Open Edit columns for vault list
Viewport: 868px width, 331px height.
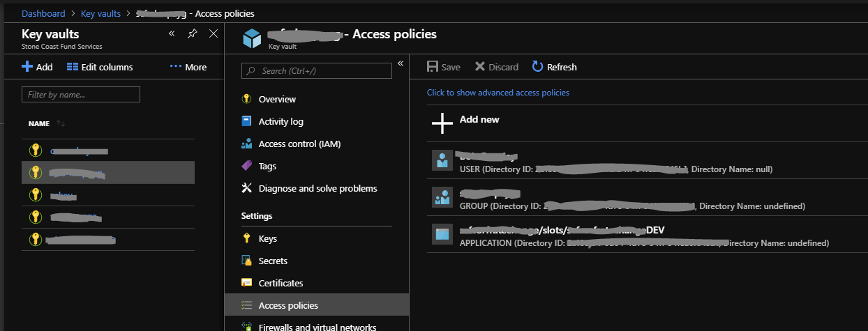coord(100,67)
